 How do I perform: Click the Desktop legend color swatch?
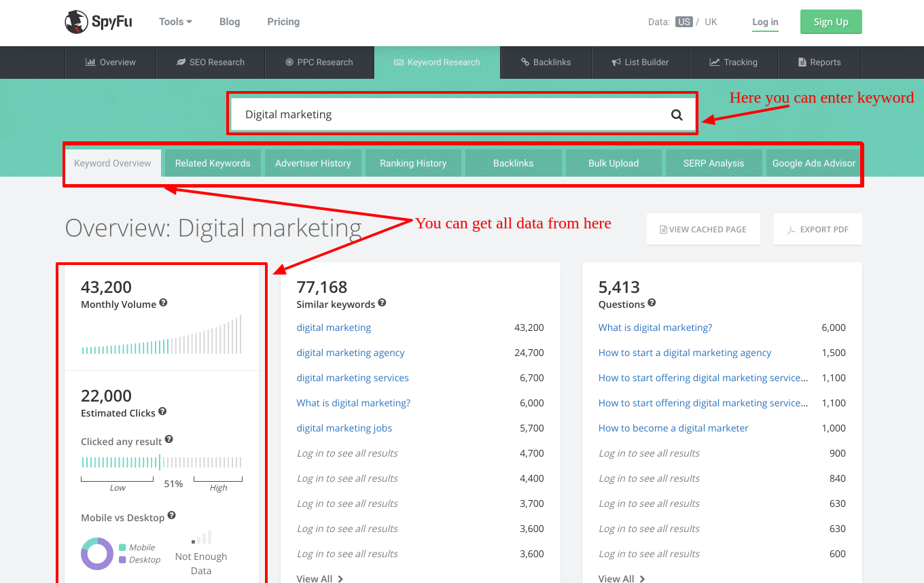pos(122,560)
